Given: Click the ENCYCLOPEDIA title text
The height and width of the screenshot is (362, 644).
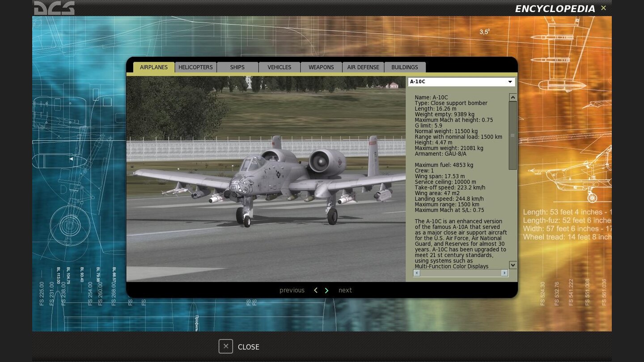Looking at the screenshot, I should 555,8.
